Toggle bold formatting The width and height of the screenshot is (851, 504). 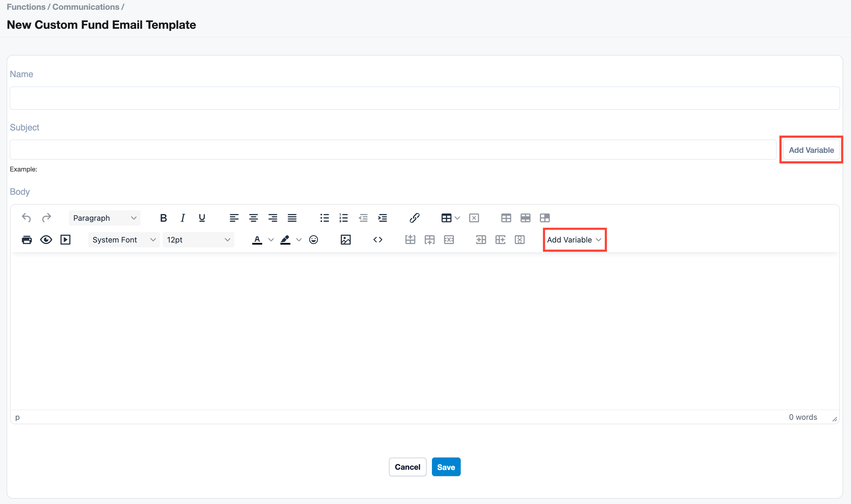tap(163, 218)
